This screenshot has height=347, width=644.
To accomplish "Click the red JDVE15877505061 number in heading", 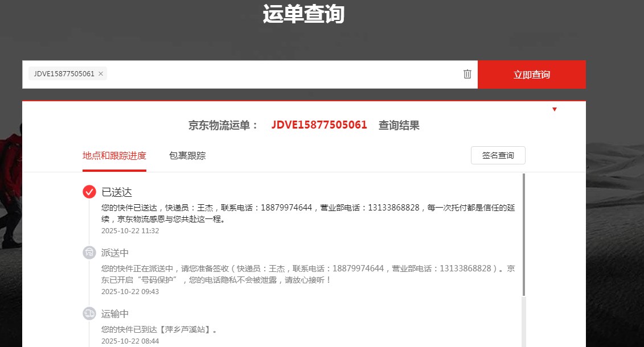I will 319,125.
